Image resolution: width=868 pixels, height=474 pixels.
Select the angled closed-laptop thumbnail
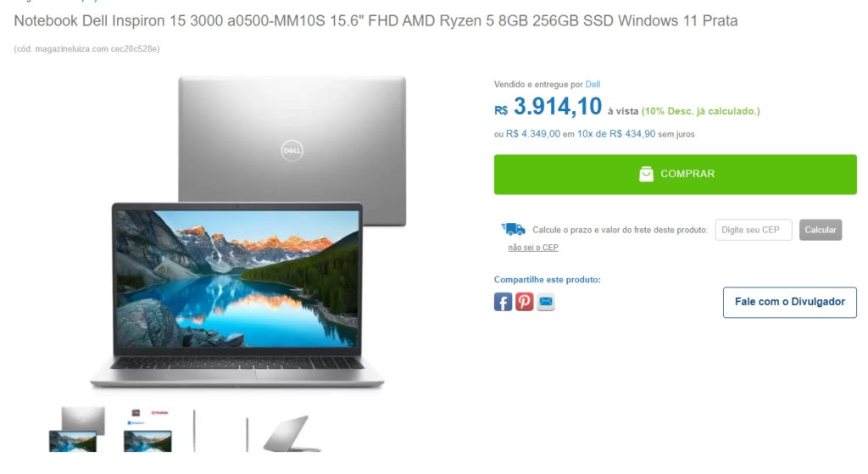(292, 433)
